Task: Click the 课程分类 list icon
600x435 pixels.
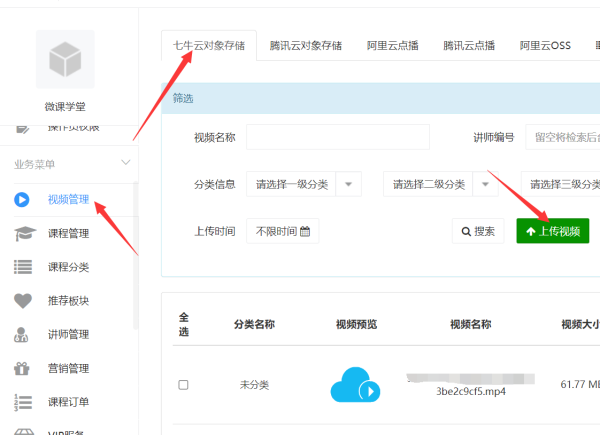Action: pyautogui.click(x=23, y=267)
